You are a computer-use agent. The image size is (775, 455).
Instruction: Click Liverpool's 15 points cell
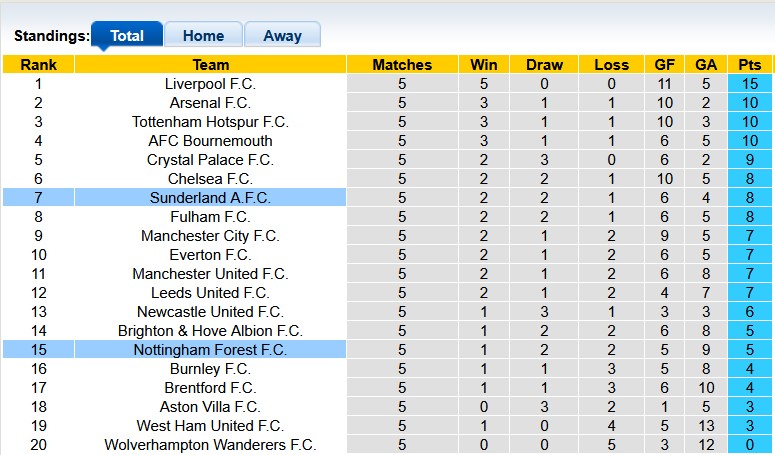click(x=749, y=84)
